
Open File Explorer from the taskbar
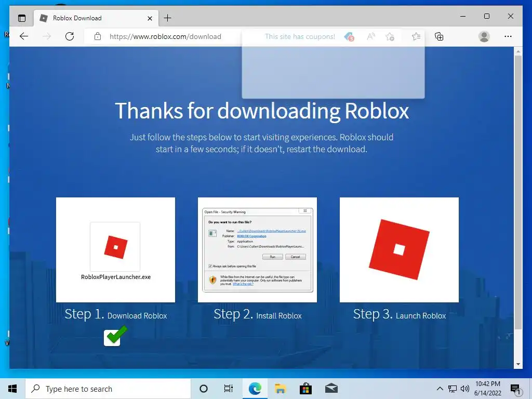[x=280, y=389]
